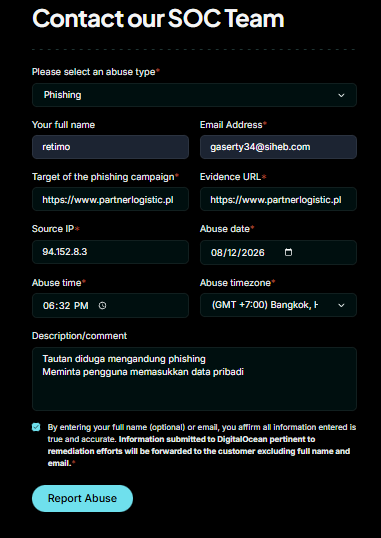Click the 'Please select an abuse type' label
The image size is (381, 538).
click(96, 72)
